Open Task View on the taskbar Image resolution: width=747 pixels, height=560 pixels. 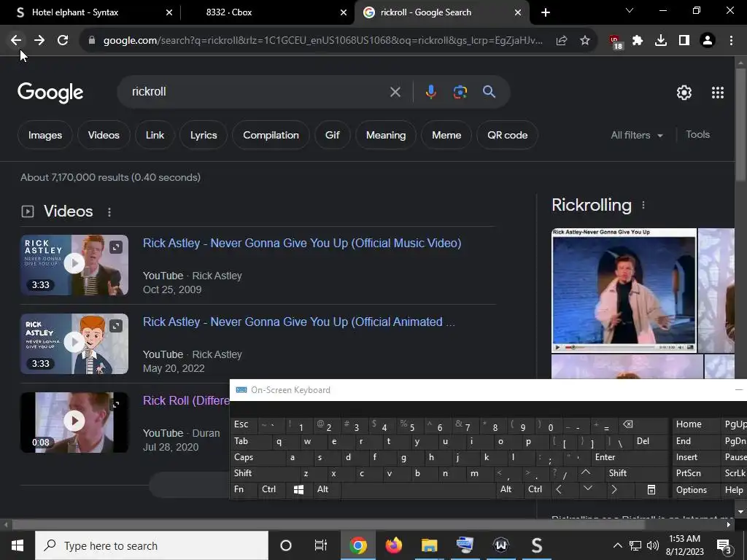[x=321, y=545]
